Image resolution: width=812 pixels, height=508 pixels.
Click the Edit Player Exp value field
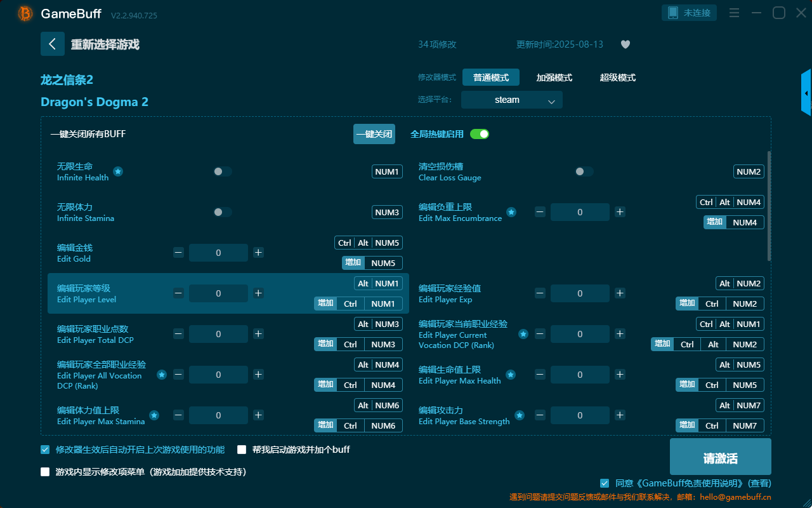pos(580,293)
